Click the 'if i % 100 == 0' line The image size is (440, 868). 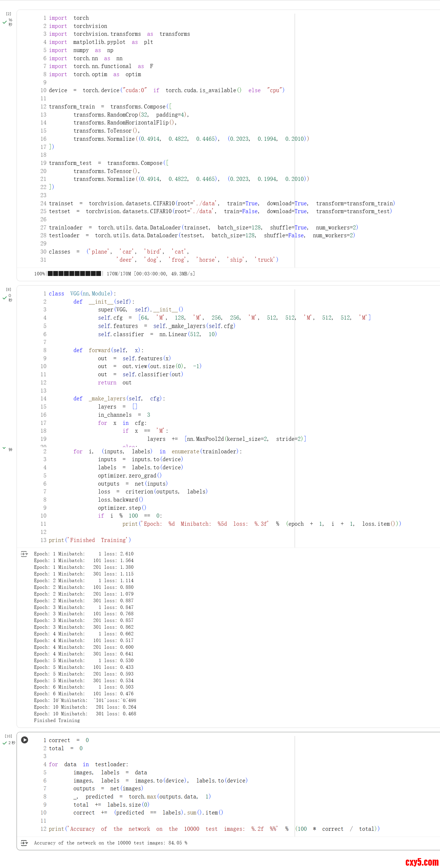coord(130,516)
